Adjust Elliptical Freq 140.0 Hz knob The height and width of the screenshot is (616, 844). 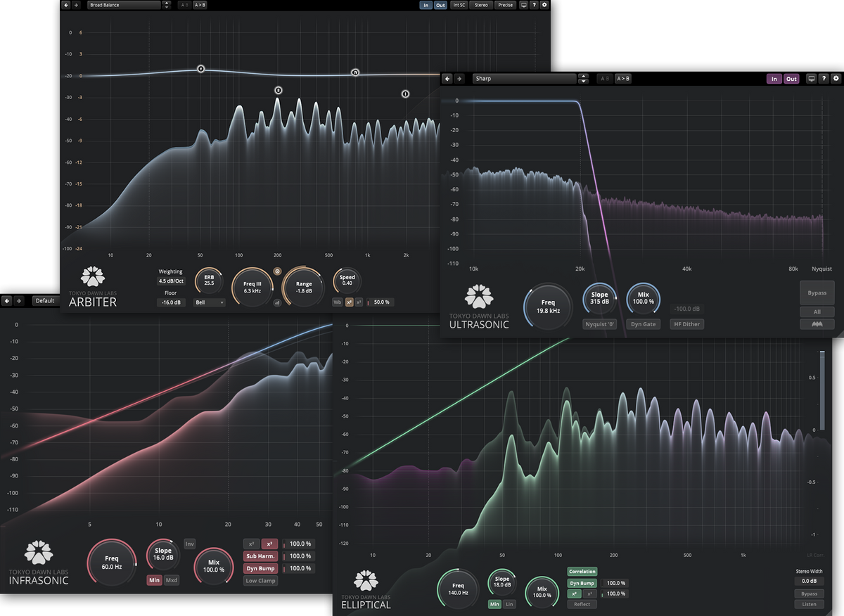tap(458, 589)
